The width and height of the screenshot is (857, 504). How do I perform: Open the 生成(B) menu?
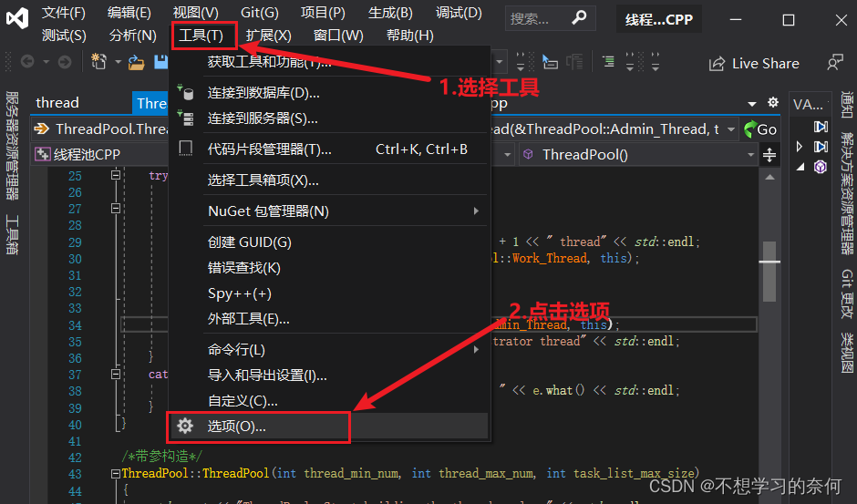[x=390, y=13]
